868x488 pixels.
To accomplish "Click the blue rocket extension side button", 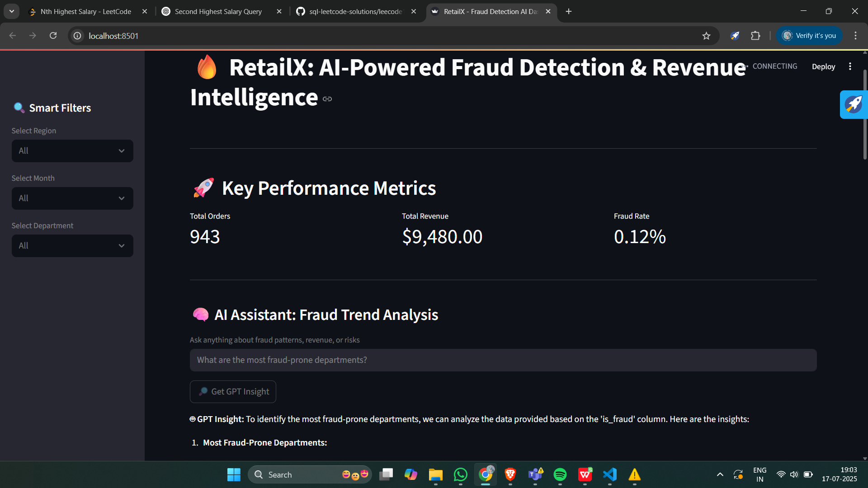I will click(854, 104).
